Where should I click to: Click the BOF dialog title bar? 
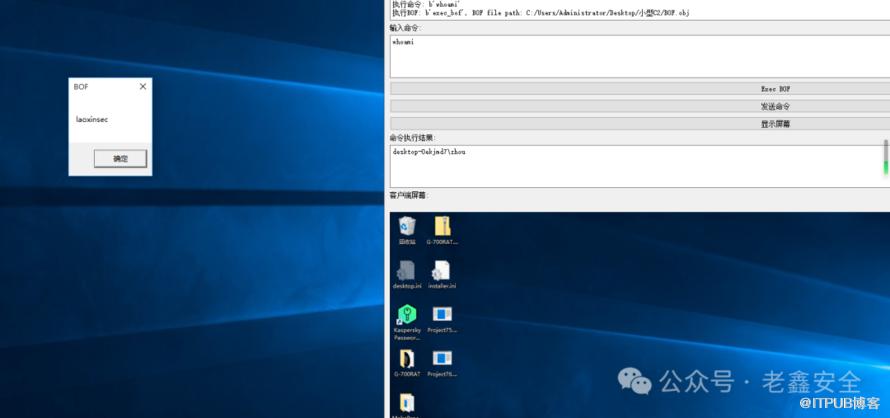100,87
